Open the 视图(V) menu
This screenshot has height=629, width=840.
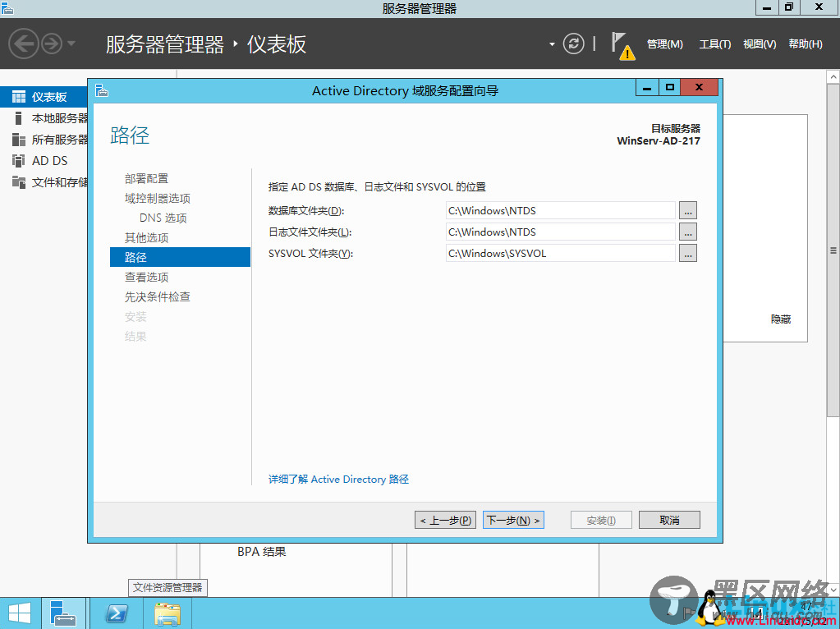coord(759,44)
